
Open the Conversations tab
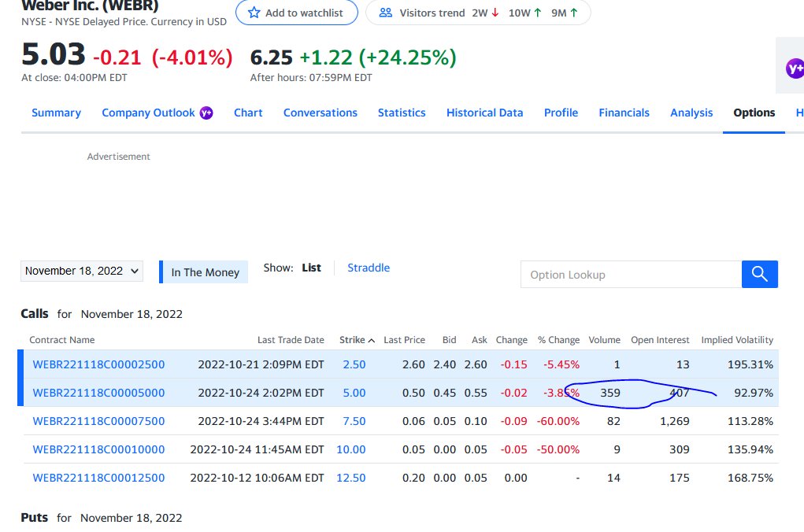click(x=320, y=113)
